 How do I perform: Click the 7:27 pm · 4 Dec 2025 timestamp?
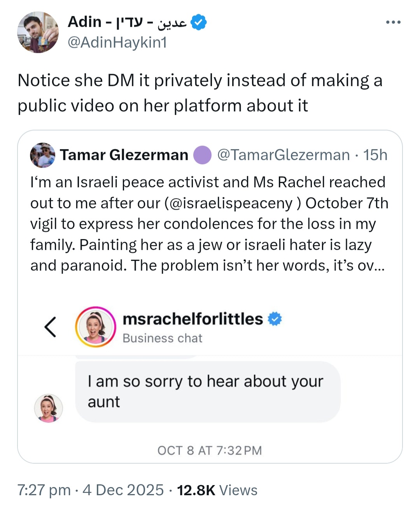point(91,490)
